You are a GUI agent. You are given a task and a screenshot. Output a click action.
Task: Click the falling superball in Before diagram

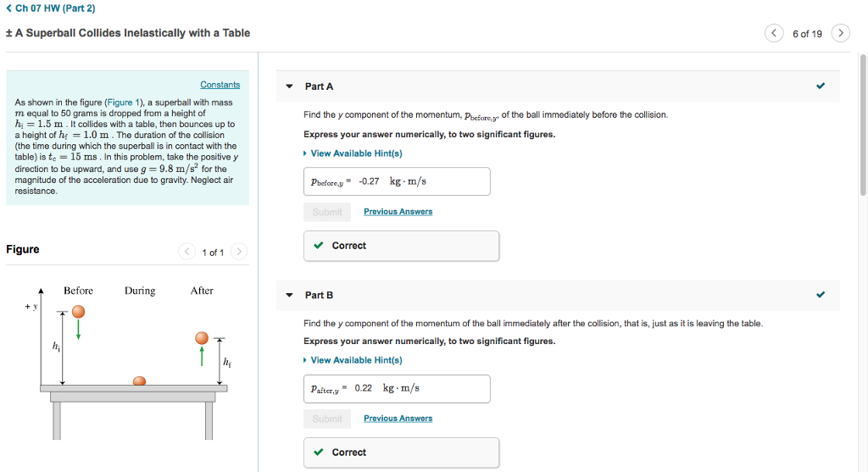(x=78, y=314)
